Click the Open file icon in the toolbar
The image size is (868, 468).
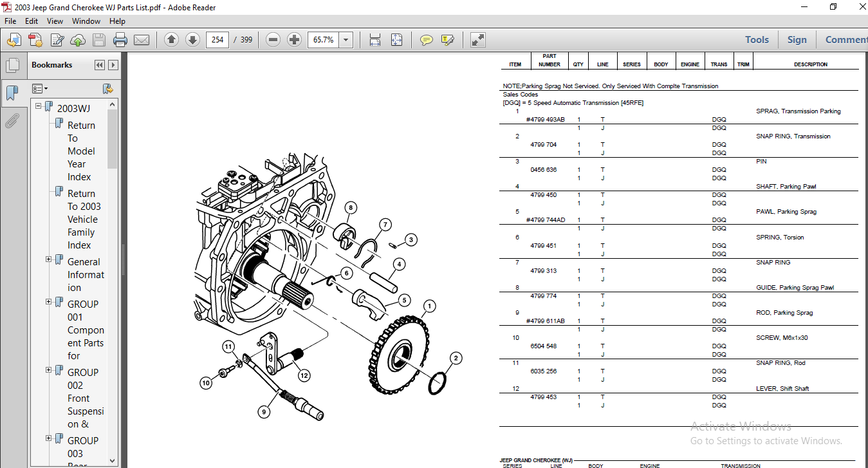(x=13, y=40)
